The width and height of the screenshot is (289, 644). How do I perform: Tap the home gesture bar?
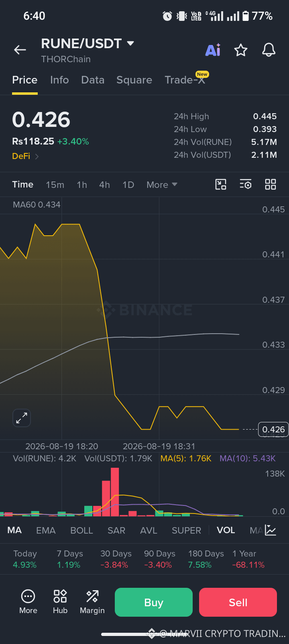click(144, 634)
